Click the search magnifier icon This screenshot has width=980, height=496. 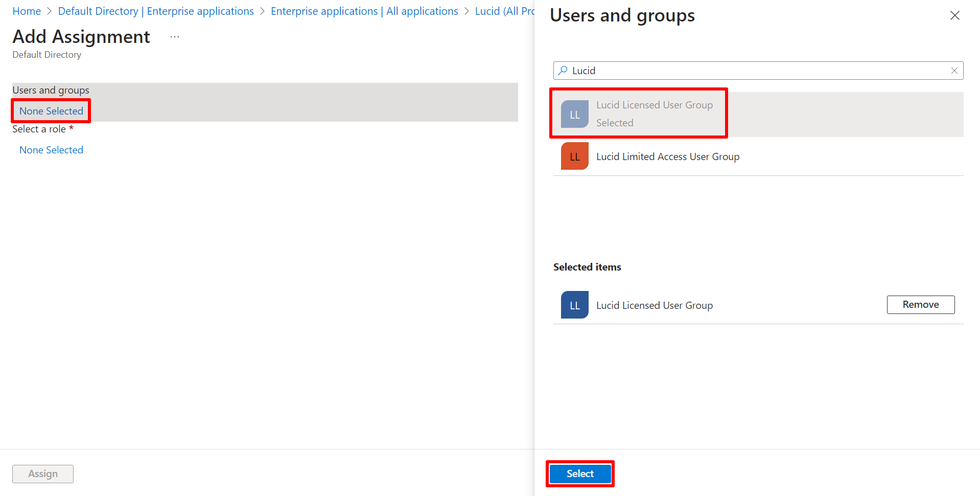click(563, 71)
